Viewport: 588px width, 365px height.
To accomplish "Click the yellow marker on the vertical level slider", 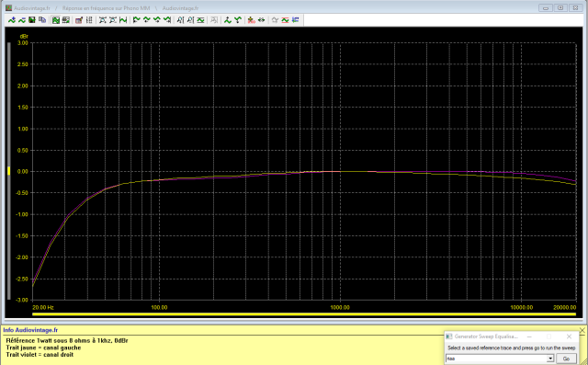I will (9, 171).
